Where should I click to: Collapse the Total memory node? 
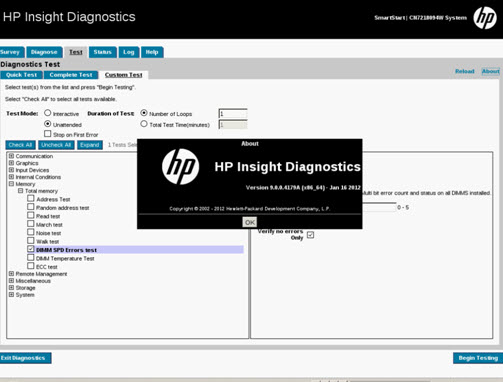tap(20, 191)
